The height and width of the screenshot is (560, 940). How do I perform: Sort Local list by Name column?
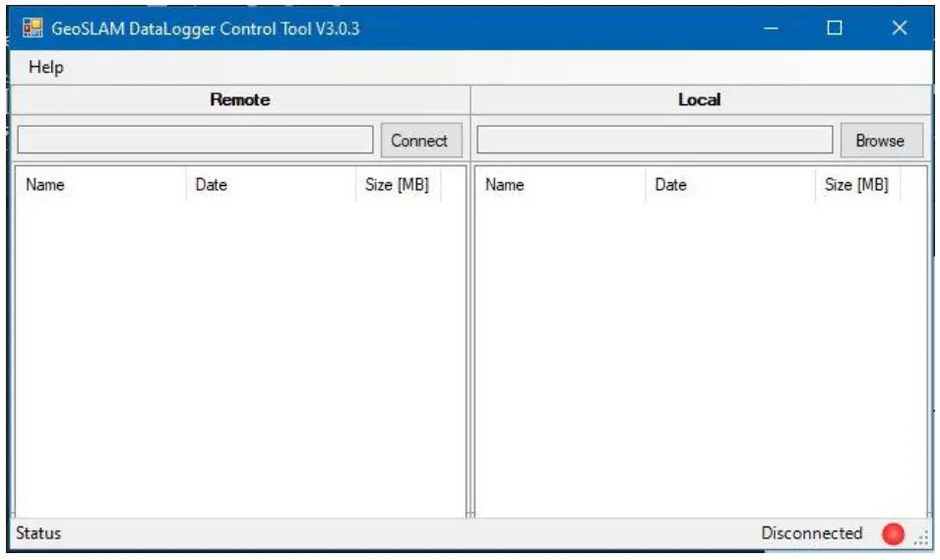(560, 185)
